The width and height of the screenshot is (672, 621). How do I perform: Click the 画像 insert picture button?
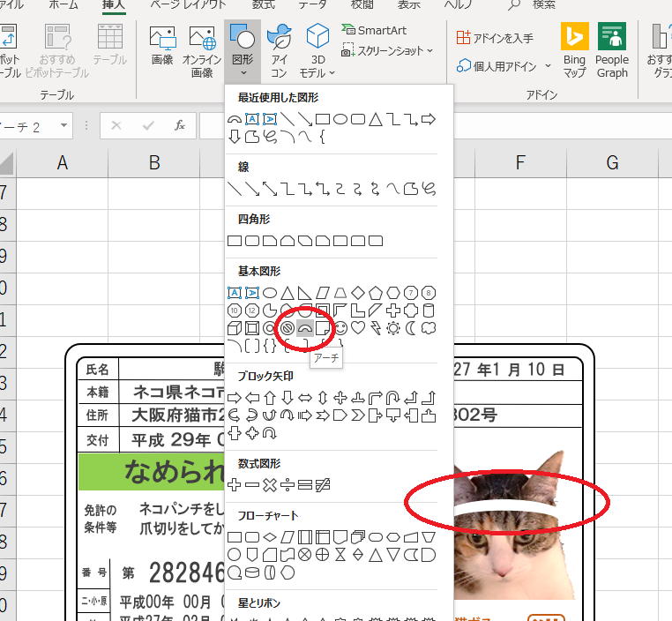pos(162,46)
